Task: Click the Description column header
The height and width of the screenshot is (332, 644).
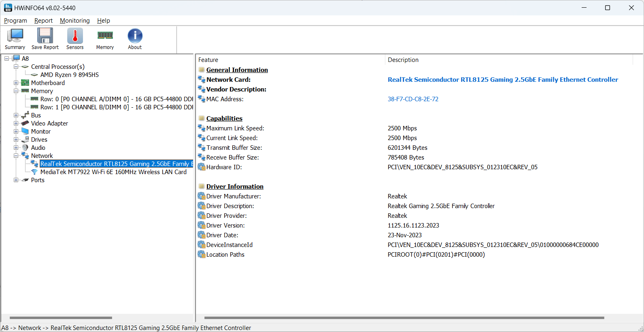Action: coord(403,60)
